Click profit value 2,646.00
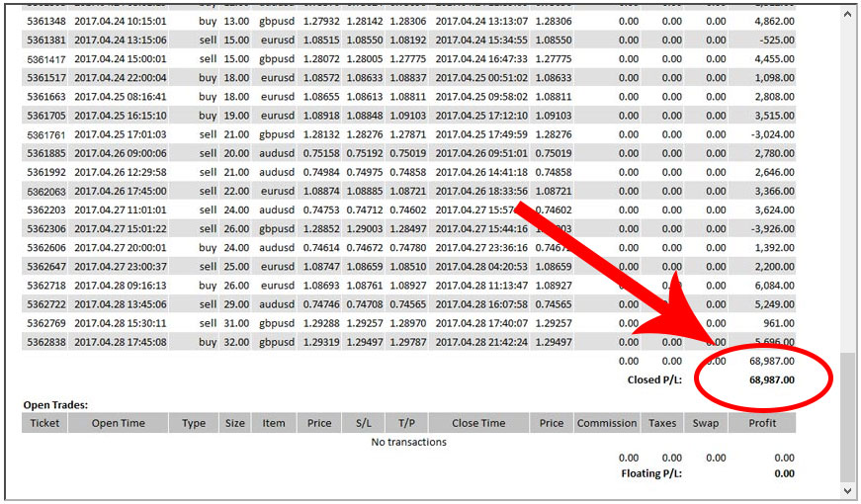This screenshot has width=861, height=504. 774,172
